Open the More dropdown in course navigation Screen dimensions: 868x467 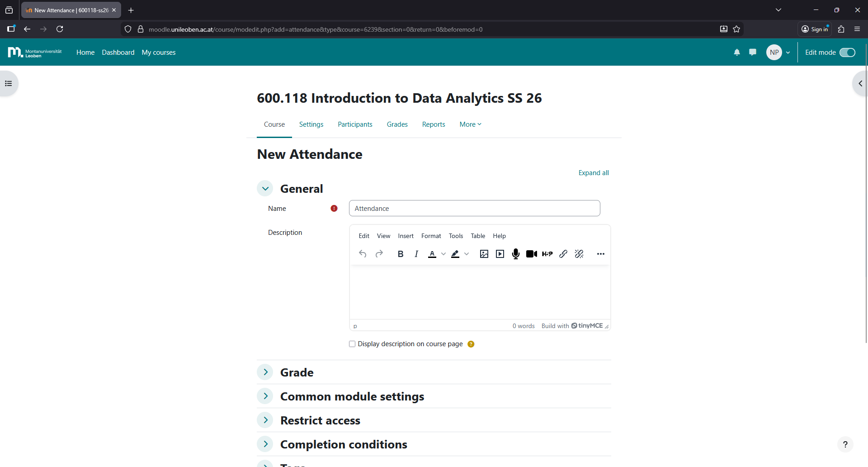coord(470,124)
